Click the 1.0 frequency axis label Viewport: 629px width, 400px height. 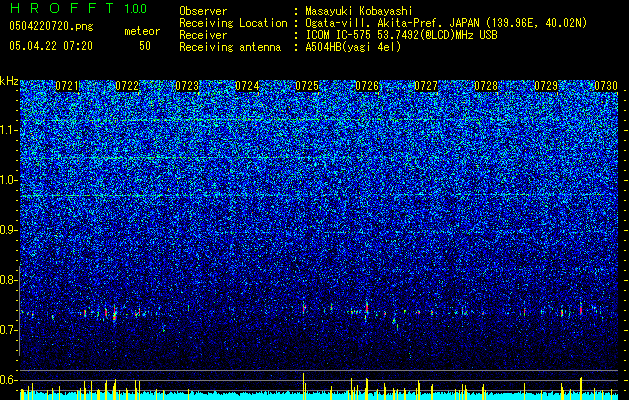pyautogui.click(x=8, y=180)
